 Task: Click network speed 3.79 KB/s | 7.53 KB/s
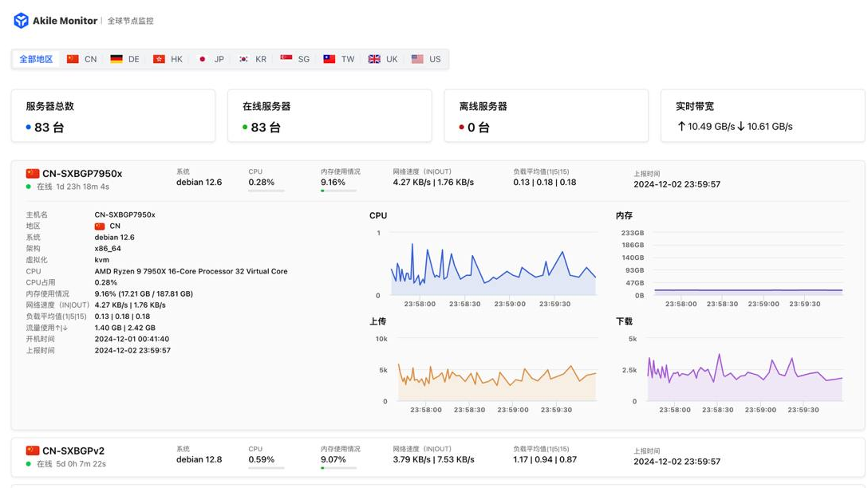coord(433,459)
